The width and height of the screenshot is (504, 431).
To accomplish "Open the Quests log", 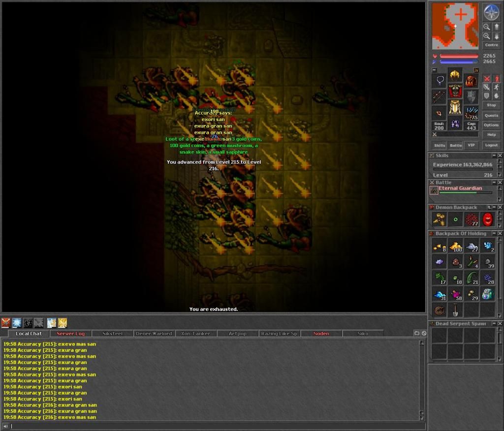I will (x=491, y=116).
